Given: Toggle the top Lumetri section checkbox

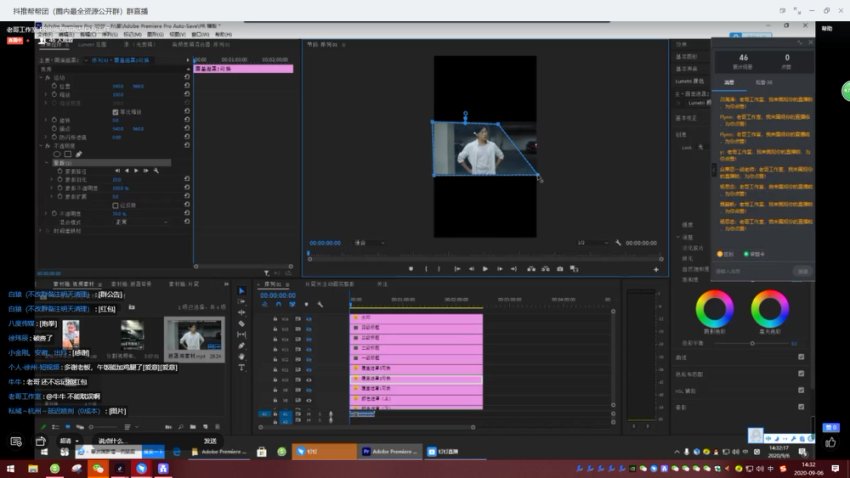Looking at the screenshot, I should point(801,357).
